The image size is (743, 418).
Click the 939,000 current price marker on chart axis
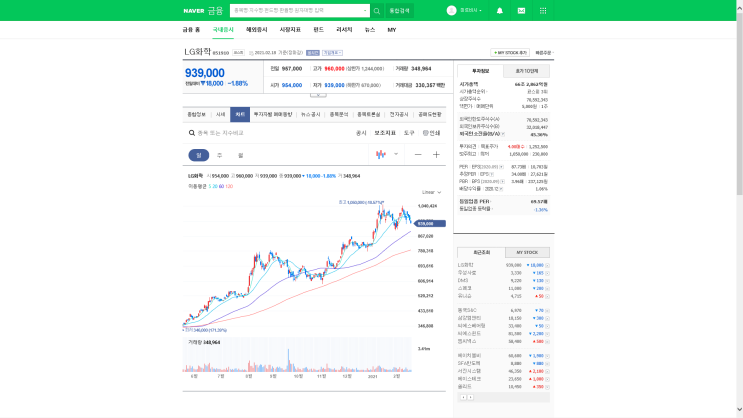point(430,223)
